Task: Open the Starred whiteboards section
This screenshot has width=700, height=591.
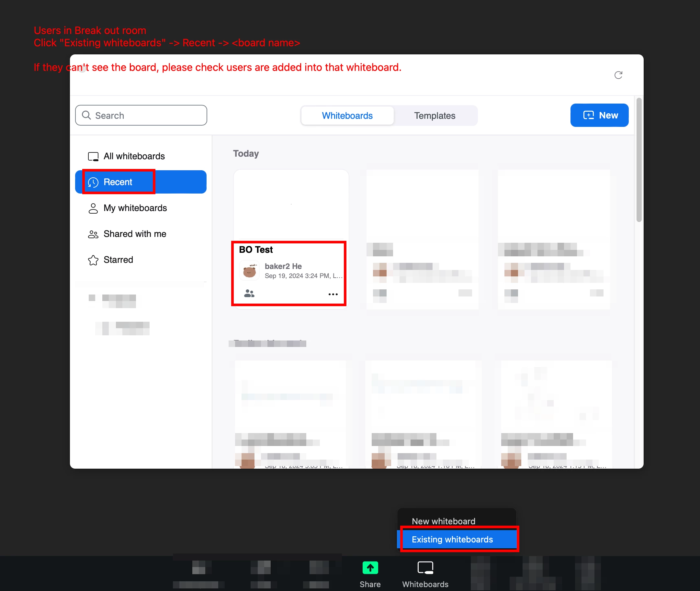Action: point(118,260)
